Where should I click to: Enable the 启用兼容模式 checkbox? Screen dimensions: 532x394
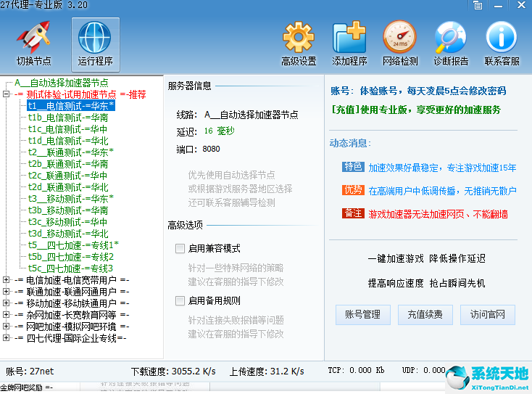coord(180,248)
